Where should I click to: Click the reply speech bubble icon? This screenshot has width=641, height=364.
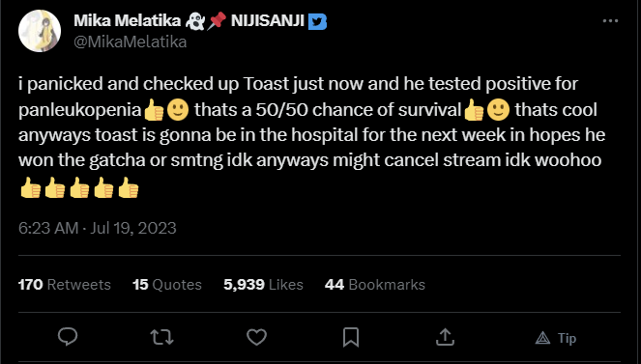point(68,337)
